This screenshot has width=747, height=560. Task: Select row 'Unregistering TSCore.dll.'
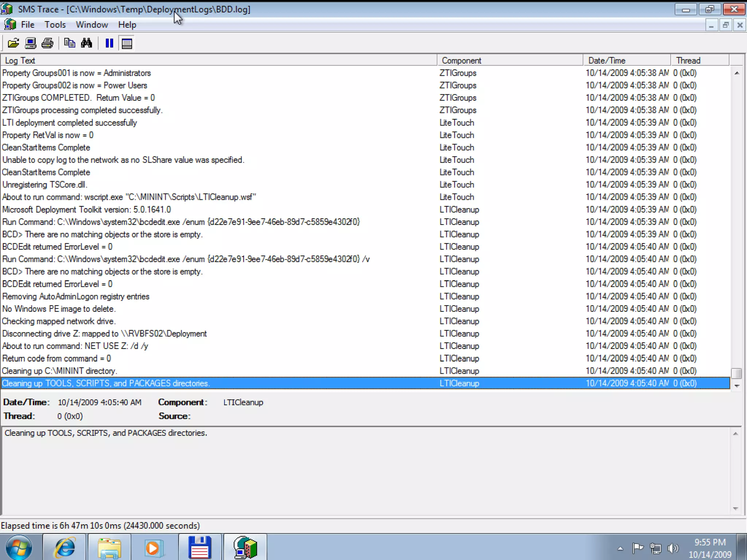pyautogui.click(x=365, y=184)
